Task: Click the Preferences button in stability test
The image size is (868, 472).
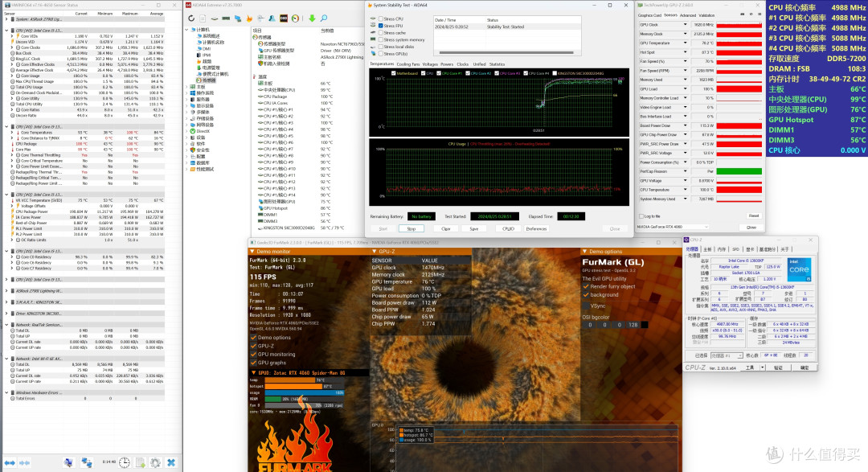Action: tap(536, 229)
